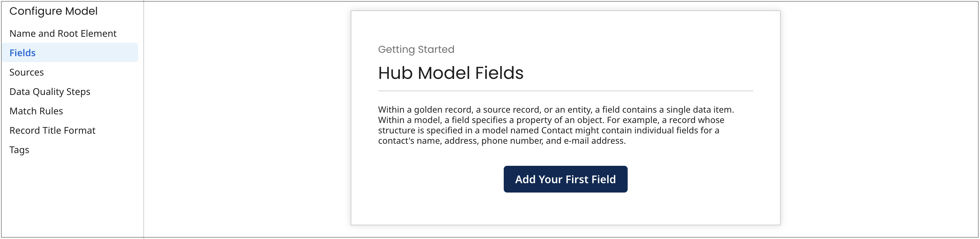Image resolution: width=980 pixels, height=239 pixels.
Task: Click the Getting Started label
Action: [416, 49]
